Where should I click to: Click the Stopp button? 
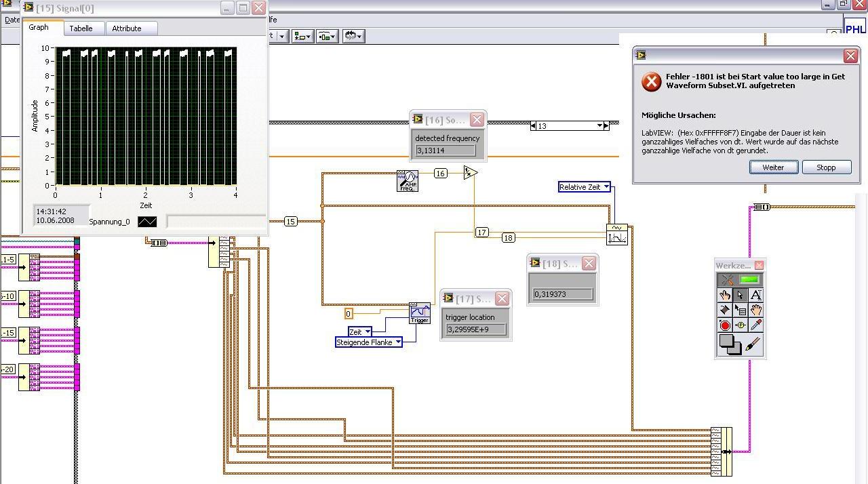[x=826, y=167]
